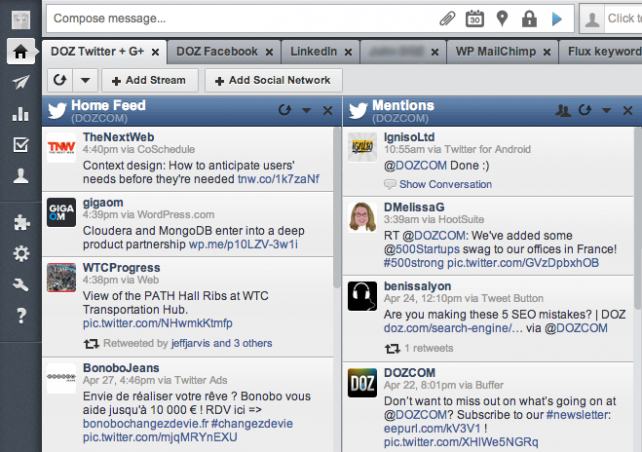Open the gigaom profile avatar
Viewport: 642px width, 452px height.
tap(61, 212)
